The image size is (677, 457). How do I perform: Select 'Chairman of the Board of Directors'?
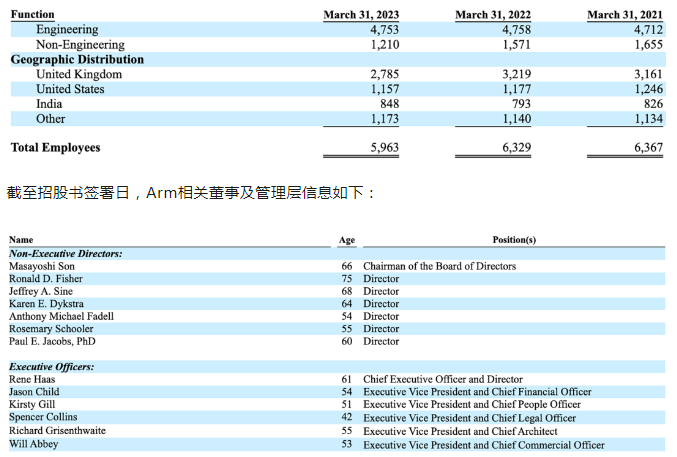(440, 266)
